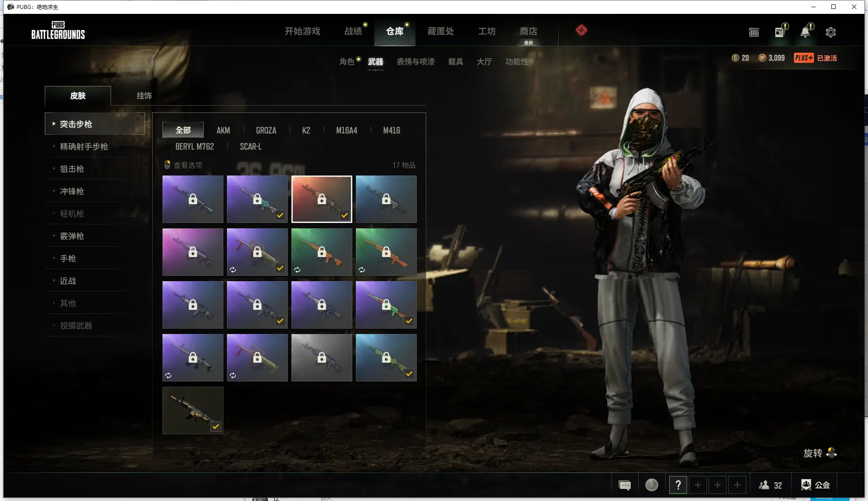Click the BP balance icon showing 3,099
868x501 pixels.
coord(762,58)
